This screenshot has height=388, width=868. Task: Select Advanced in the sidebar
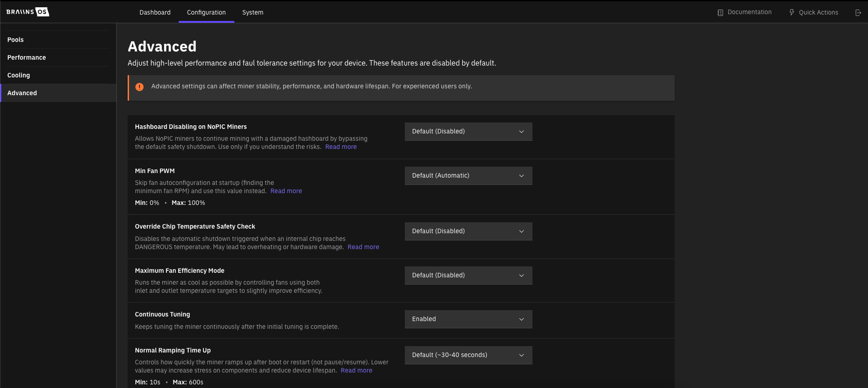tap(58, 93)
